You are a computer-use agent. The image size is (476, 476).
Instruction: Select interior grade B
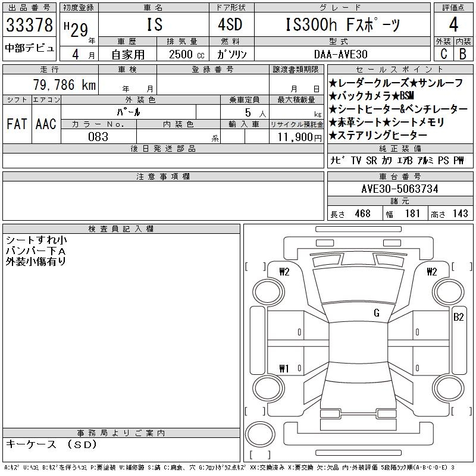pos(463,54)
